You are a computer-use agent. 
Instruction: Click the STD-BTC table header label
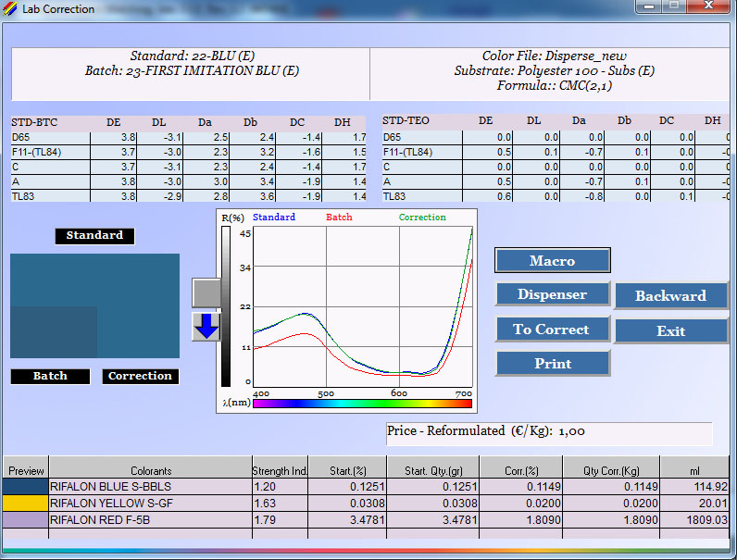(x=34, y=122)
